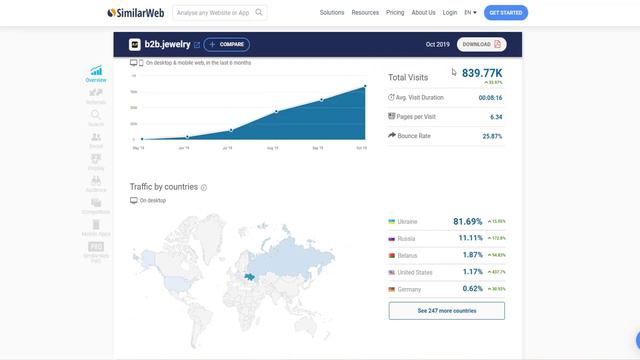Click the 25.87% bounce rate value
The height and width of the screenshot is (360, 640).
click(x=492, y=136)
